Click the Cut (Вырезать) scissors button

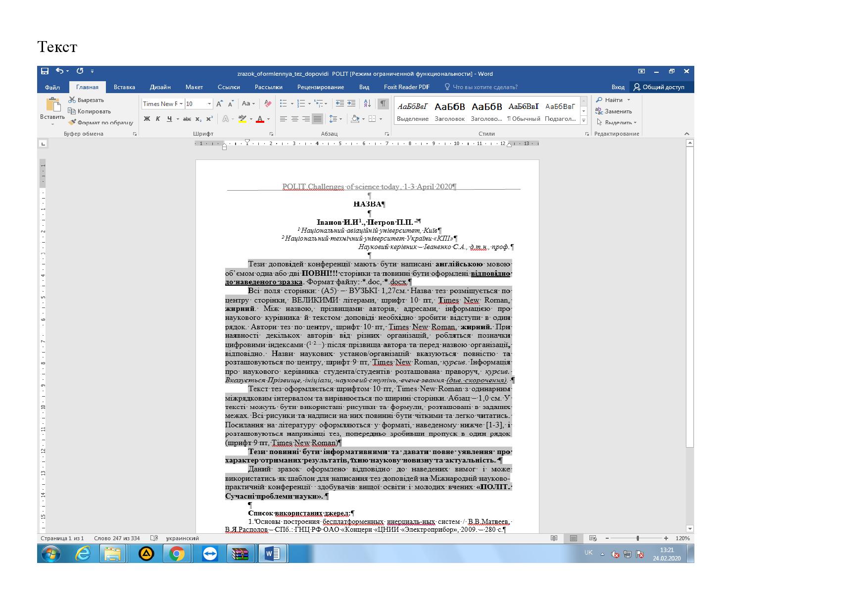click(x=86, y=100)
